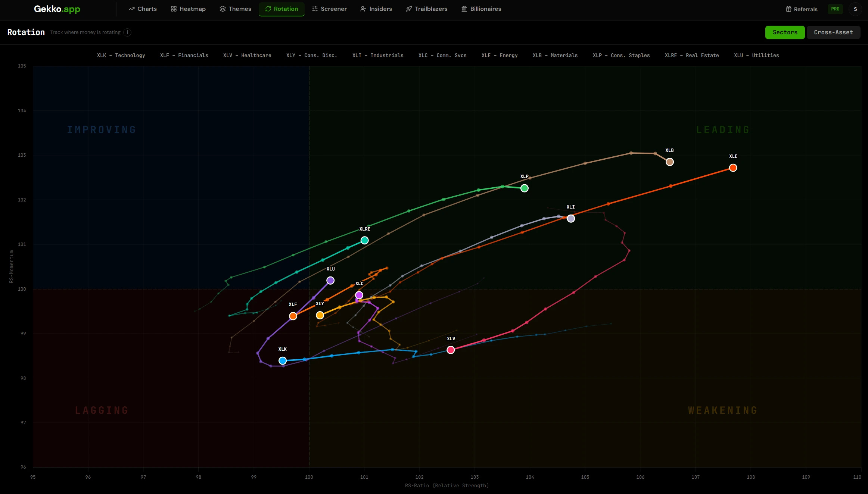Toggle XLU - Utilities legend entry
The height and width of the screenshot is (494, 868).
[x=756, y=55]
